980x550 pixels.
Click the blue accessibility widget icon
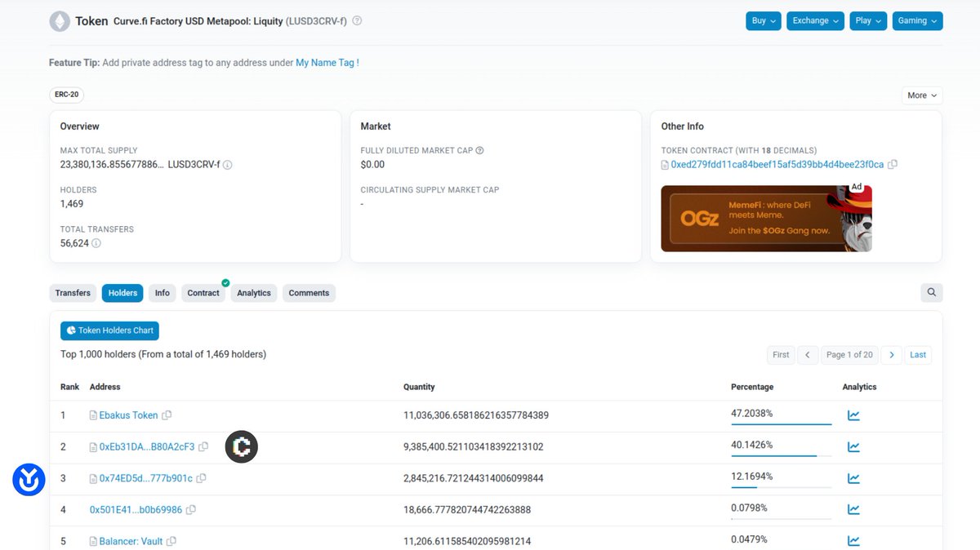coord(29,480)
